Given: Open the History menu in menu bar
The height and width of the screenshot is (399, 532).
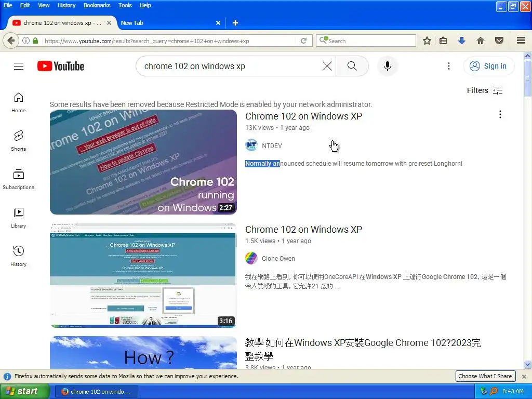Looking at the screenshot, I should [x=66, y=5].
